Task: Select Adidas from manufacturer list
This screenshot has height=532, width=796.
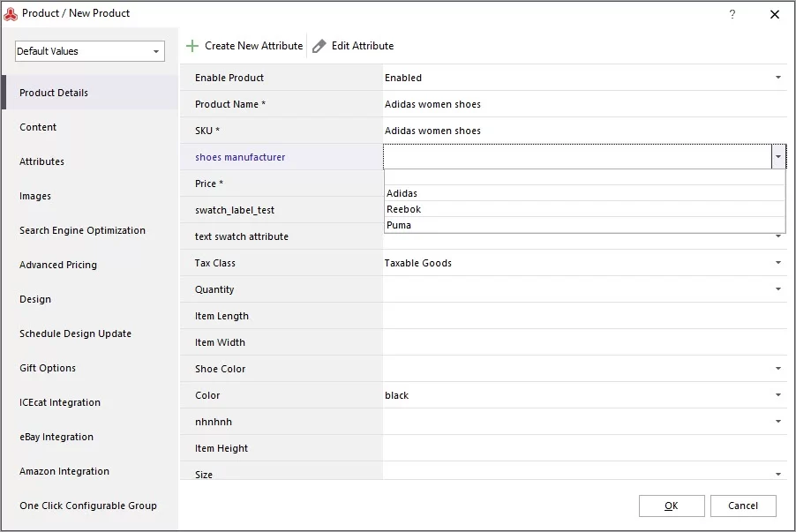Action: tap(585, 193)
